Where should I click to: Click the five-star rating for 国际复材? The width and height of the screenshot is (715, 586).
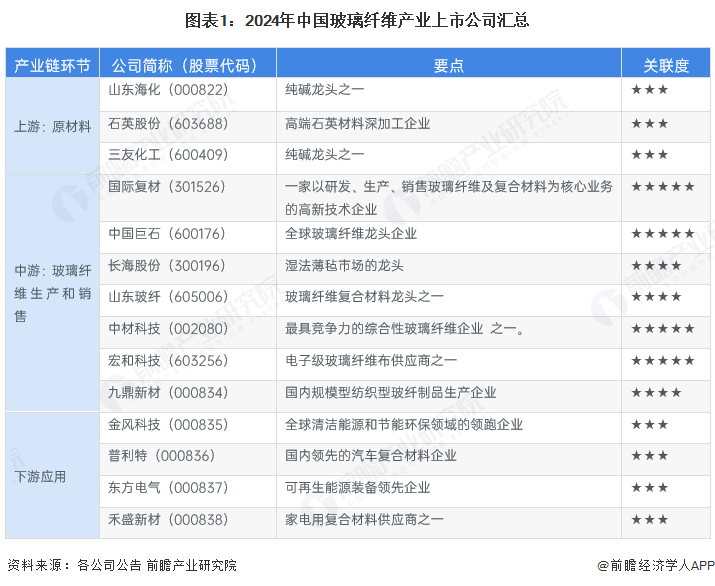click(662, 187)
